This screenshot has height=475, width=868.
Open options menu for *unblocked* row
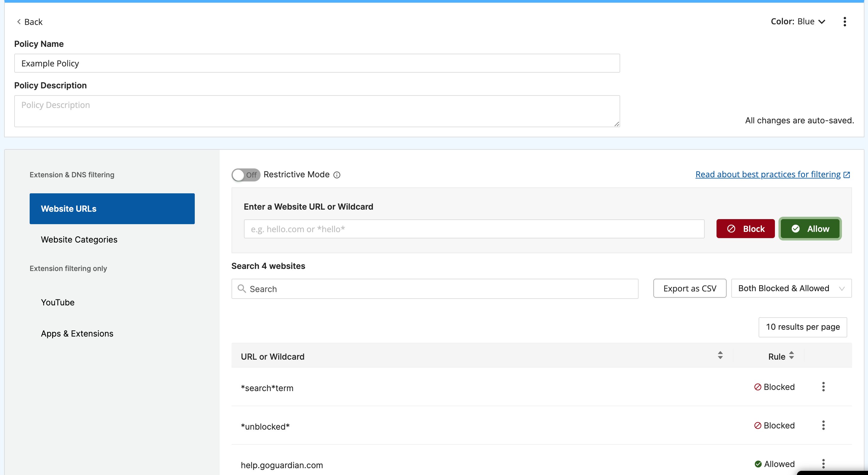point(823,425)
